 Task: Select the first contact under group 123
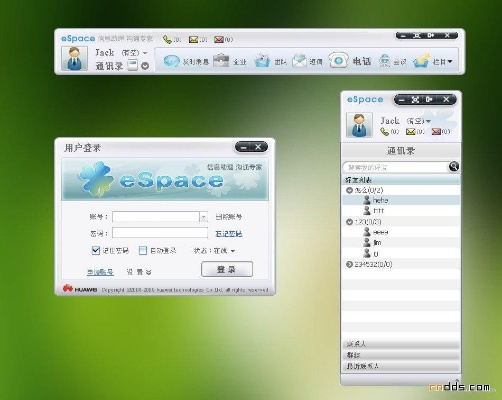(401, 232)
